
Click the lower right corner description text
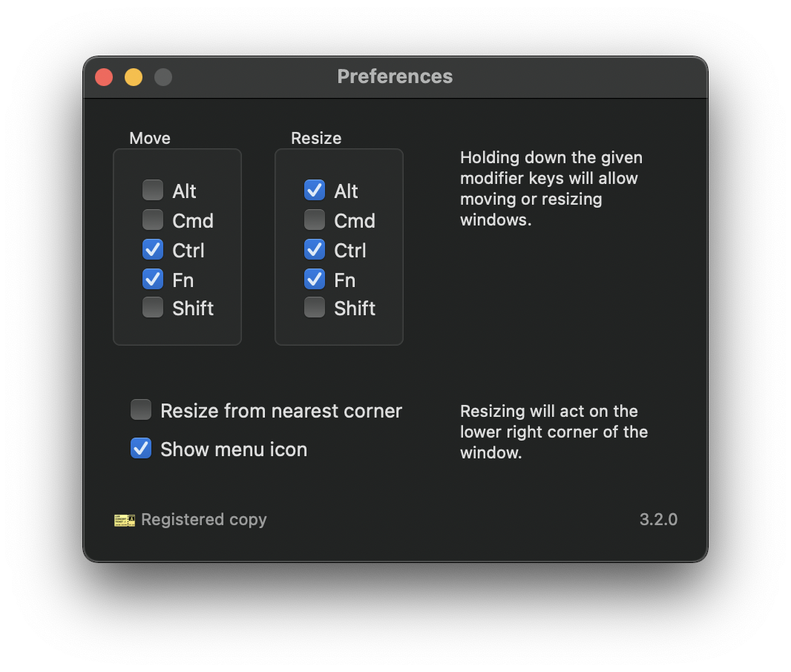point(554,432)
